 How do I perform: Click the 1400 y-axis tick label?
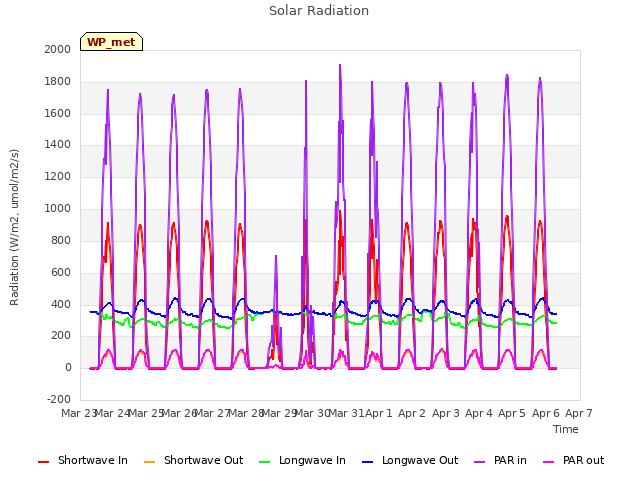pos(58,145)
